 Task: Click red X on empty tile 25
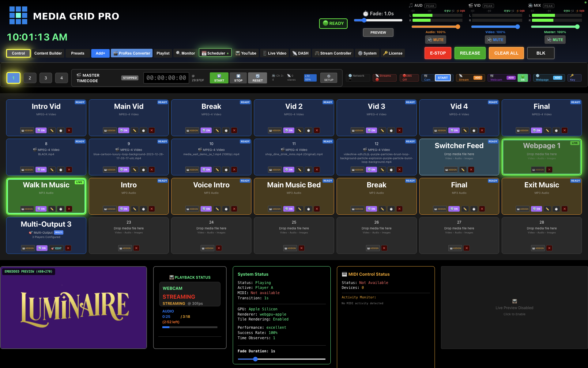tap(302, 248)
